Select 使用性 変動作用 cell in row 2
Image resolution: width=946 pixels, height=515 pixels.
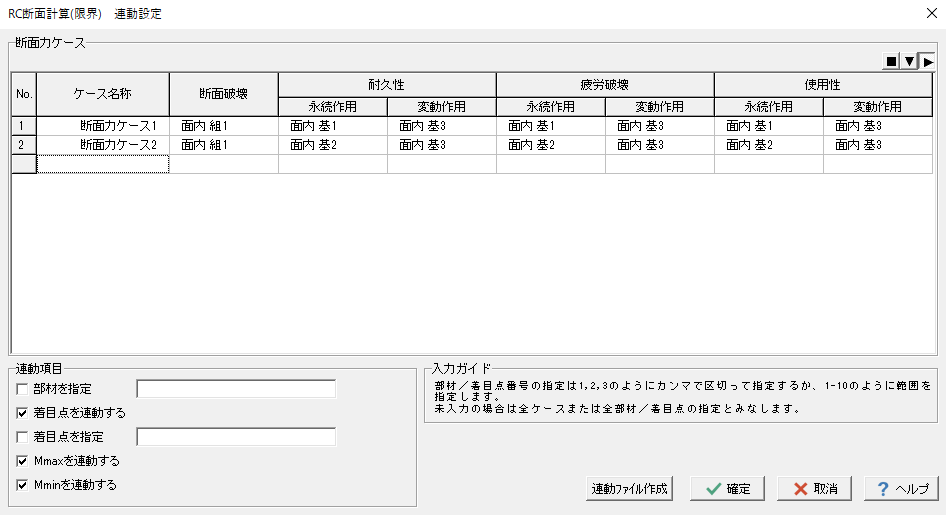(878, 145)
